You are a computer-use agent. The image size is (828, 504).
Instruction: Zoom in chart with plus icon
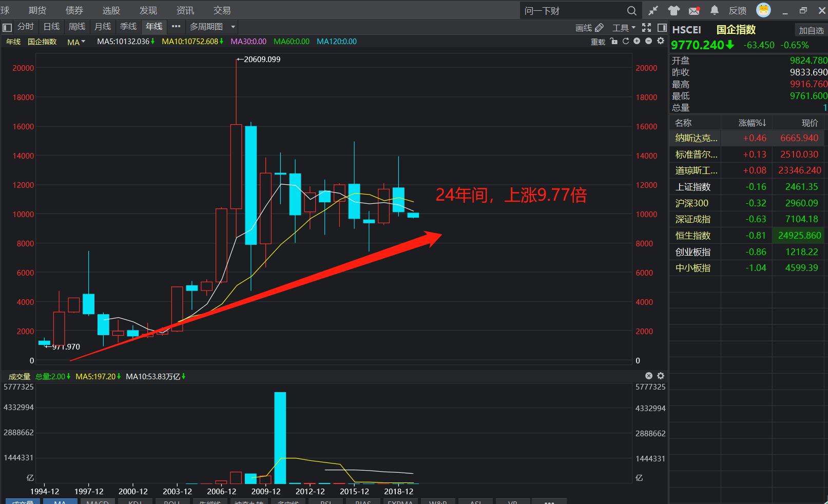637,41
